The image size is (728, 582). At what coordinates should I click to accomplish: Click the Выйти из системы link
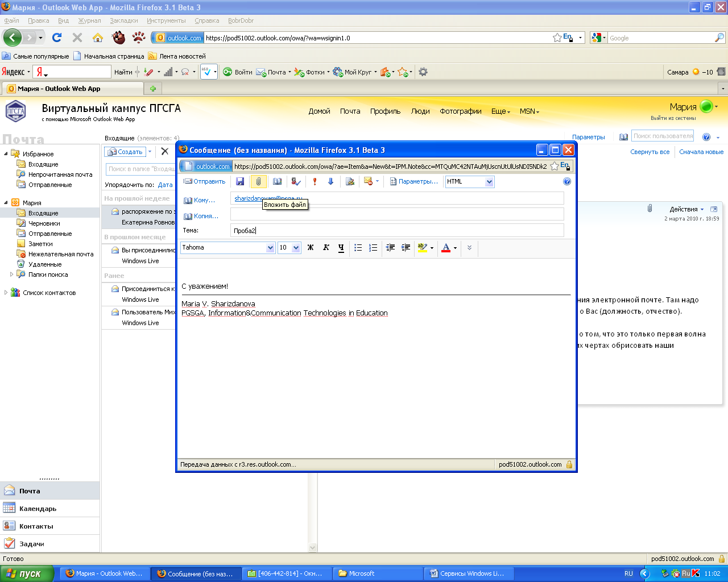click(673, 118)
